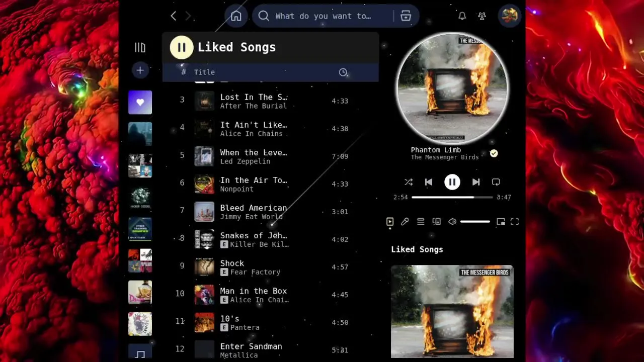The height and width of the screenshot is (362, 644).
Task: Open the Home page
Action: tap(236, 16)
